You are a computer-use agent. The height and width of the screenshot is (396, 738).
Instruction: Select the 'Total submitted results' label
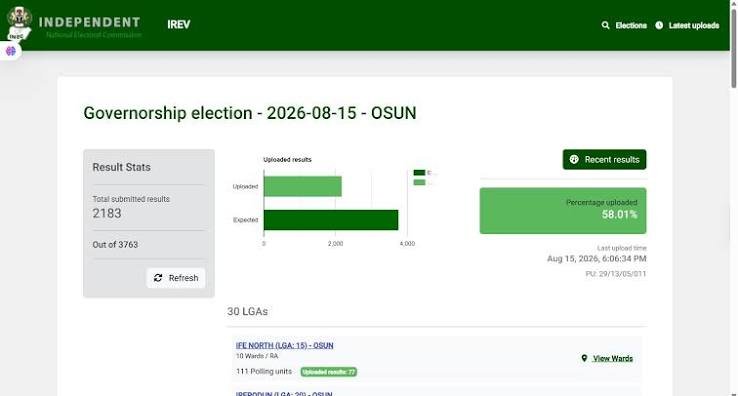(x=131, y=199)
